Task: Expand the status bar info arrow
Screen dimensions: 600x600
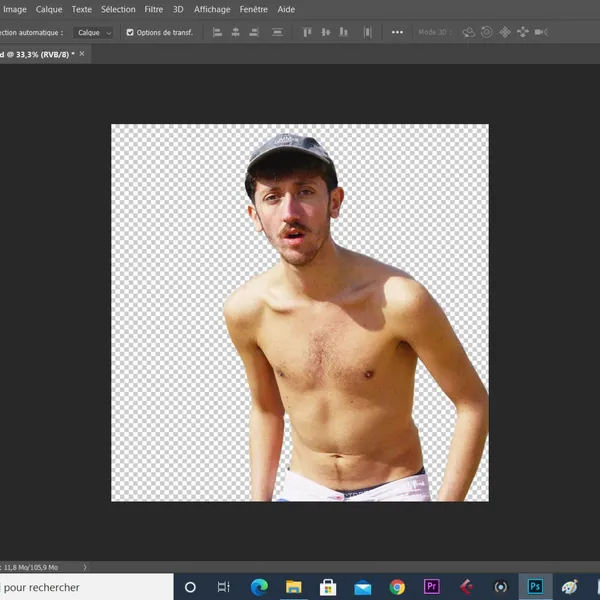Action: pyautogui.click(x=85, y=567)
